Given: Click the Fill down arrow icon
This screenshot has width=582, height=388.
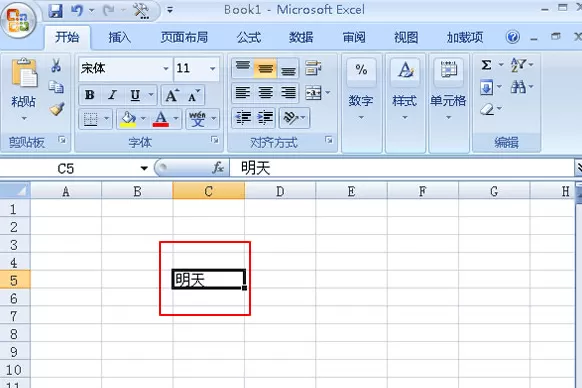Looking at the screenshot, I should [x=487, y=88].
